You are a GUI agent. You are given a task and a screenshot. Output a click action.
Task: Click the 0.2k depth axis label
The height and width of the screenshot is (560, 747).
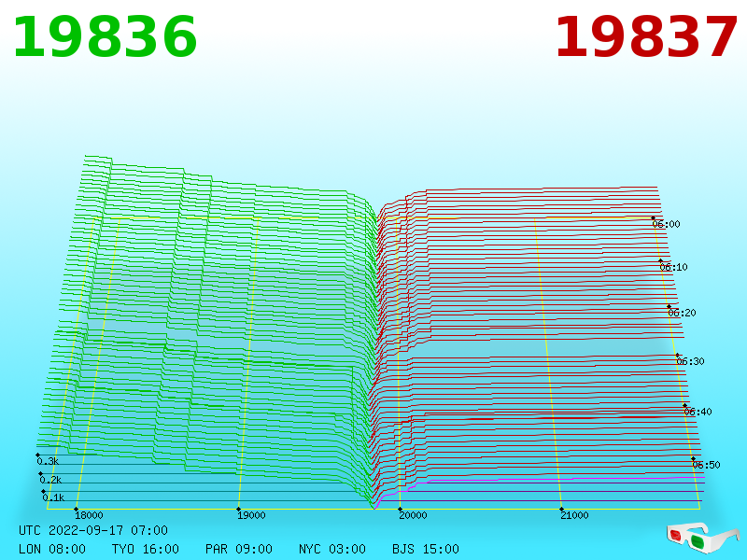coord(50,480)
